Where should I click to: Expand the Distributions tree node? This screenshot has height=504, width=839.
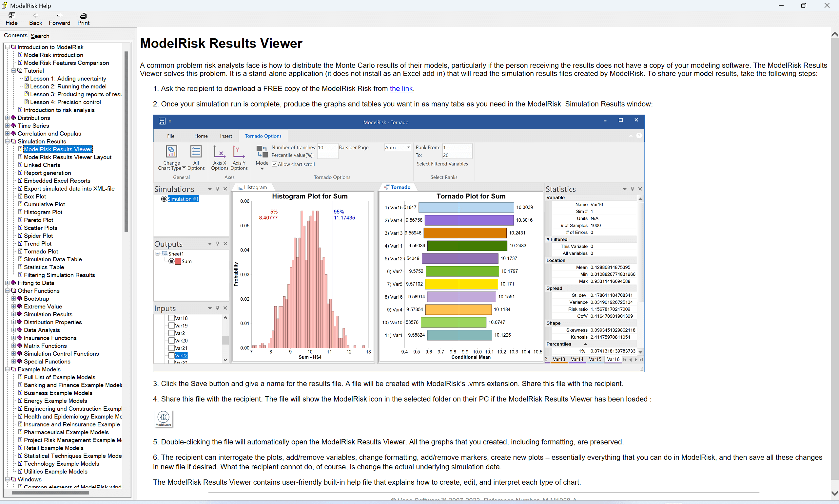click(7, 118)
